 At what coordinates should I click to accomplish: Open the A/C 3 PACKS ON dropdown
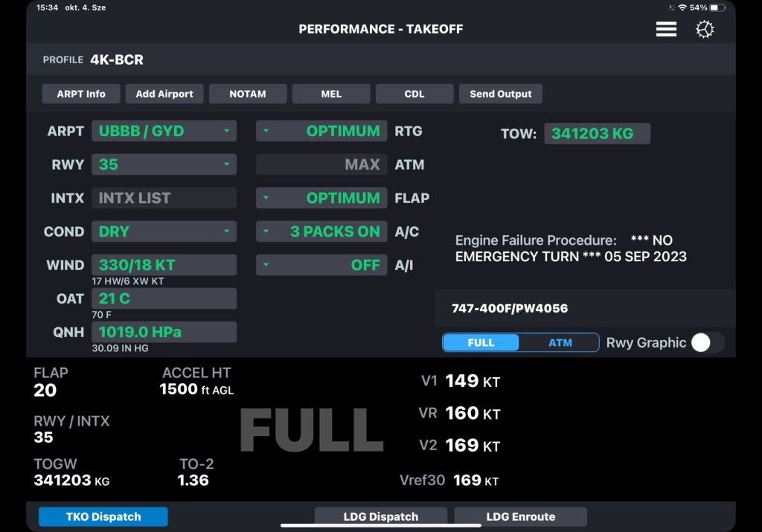(x=321, y=231)
